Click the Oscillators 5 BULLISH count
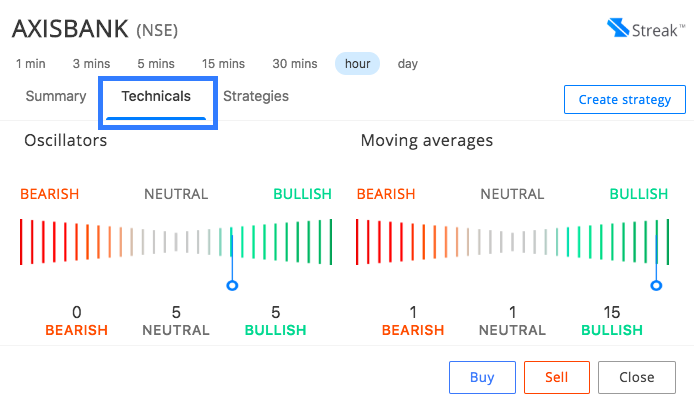 275,321
